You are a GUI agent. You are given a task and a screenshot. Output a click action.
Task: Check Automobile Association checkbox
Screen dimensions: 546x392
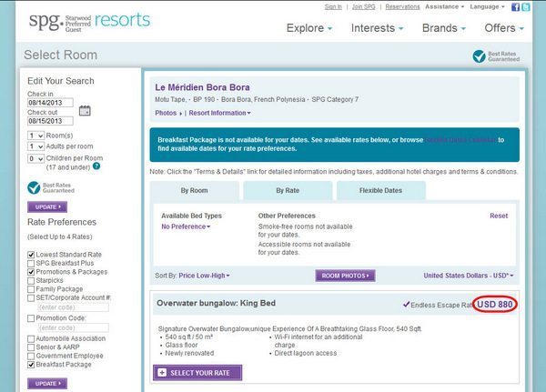[x=31, y=338]
